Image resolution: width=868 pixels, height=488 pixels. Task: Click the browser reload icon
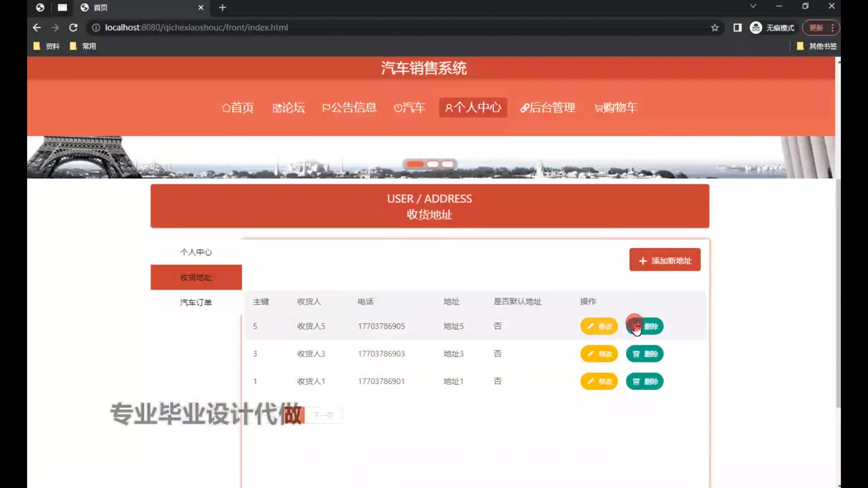point(73,28)
